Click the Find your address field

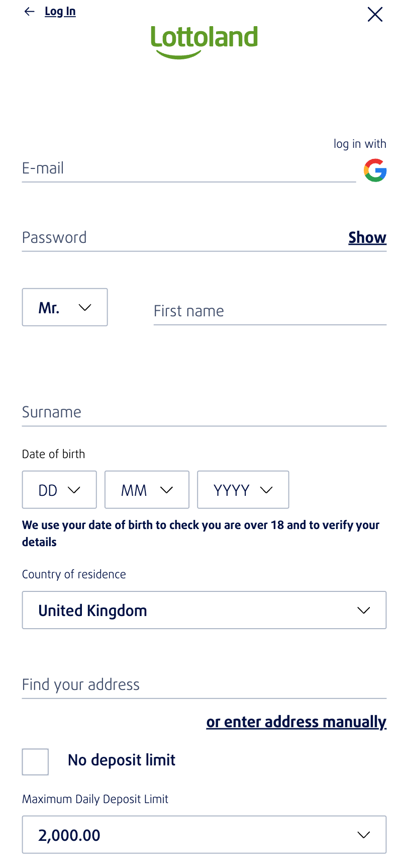click(x=204, y=684)
